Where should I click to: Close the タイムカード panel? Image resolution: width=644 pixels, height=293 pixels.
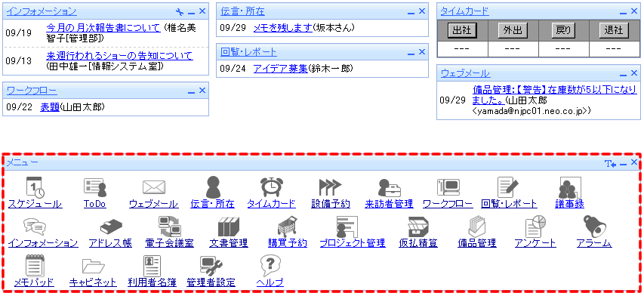(x=634, y=11)
